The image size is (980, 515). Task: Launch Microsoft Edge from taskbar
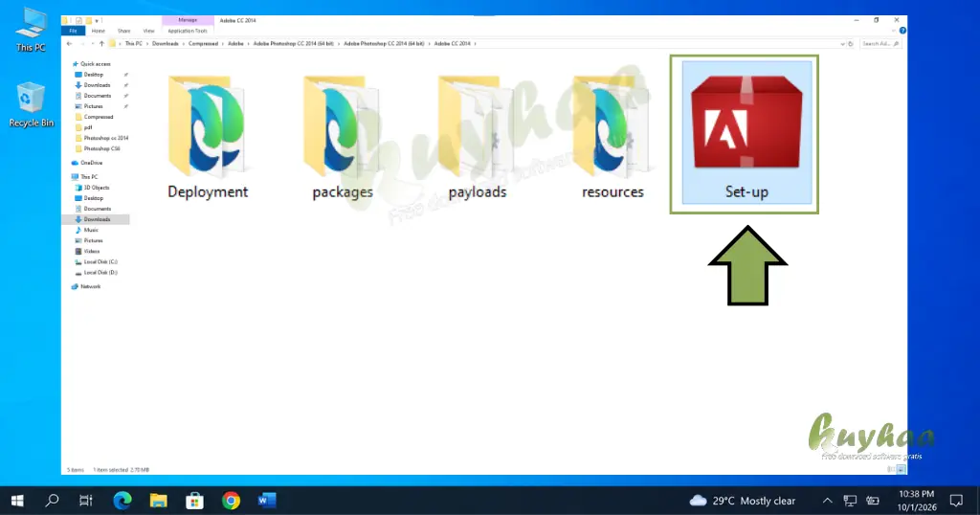point(122,501)
